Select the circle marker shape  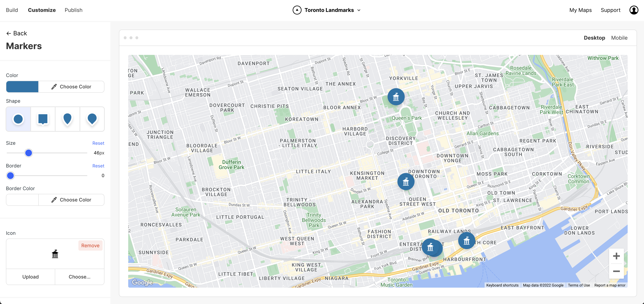(x=18, y=119)
